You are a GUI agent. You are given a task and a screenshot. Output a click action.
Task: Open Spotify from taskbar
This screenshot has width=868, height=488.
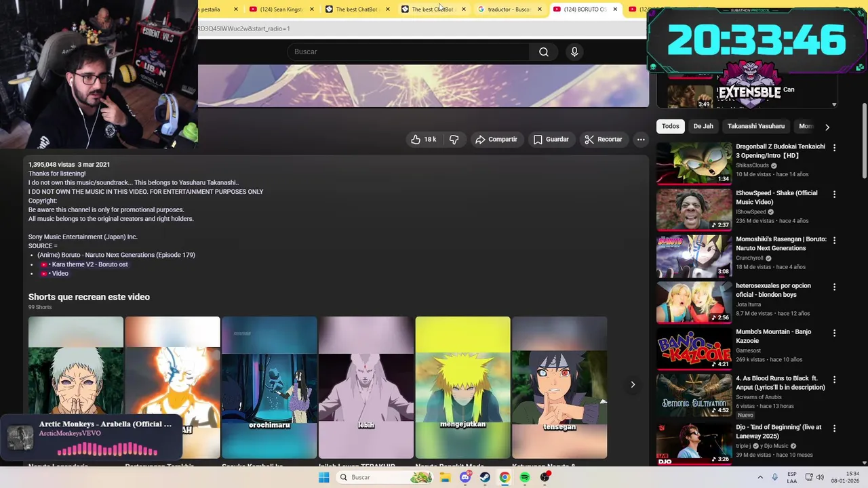tap(525, 477)
